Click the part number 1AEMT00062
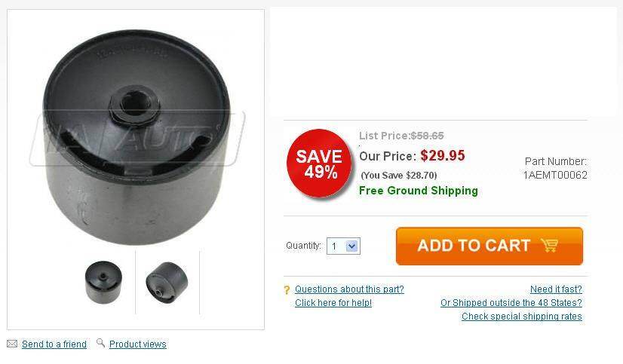 [555, 175]
